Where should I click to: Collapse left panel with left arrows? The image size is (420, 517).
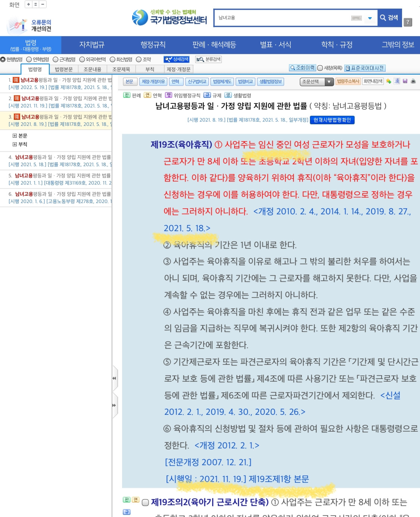[114, 378]
